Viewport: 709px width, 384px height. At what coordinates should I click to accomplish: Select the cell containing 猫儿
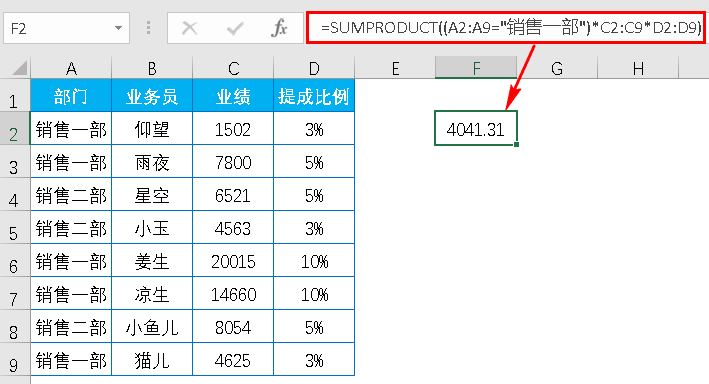pyautogui.click(x=152, y=360)
